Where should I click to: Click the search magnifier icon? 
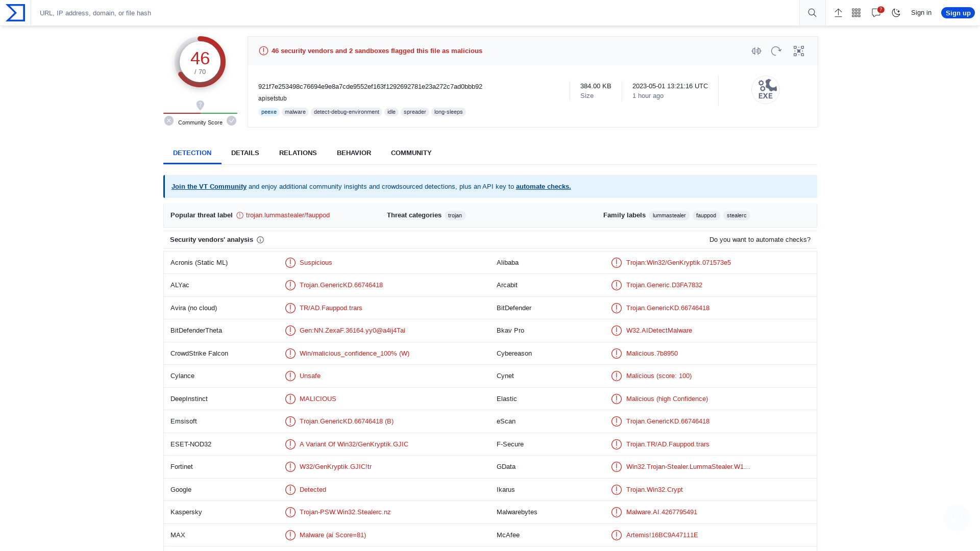(812, 13)
